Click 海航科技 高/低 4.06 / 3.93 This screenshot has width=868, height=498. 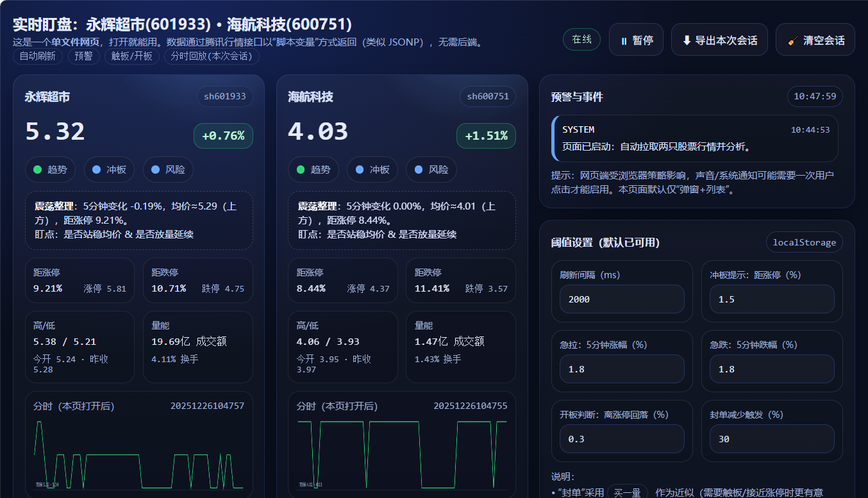pos(328,342)
